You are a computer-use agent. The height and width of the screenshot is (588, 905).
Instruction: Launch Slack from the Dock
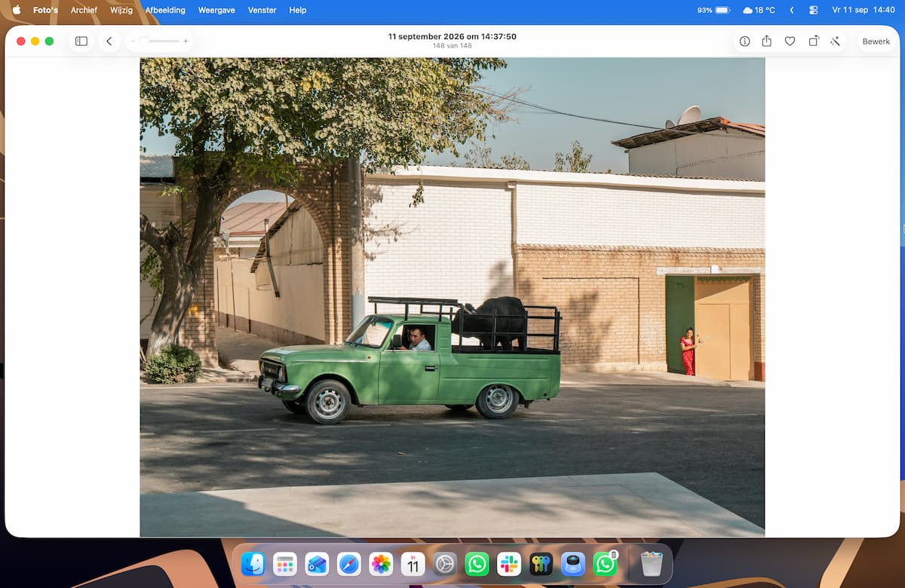[509, 564]
